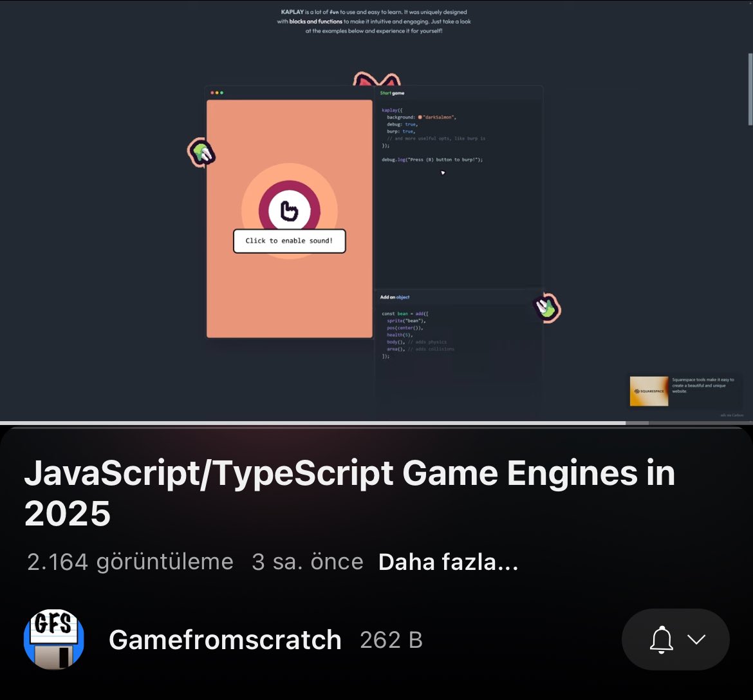The height and width of the screenshot is (700, 753).
Task: Click the Gamefromscratch channel avatar
Action: (54, 639)
